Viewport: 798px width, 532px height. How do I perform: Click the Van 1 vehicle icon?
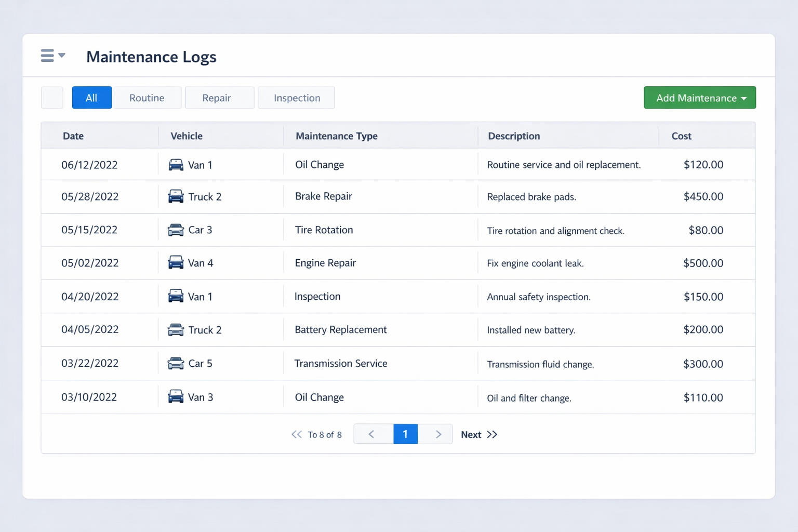[x=176, y=164]
